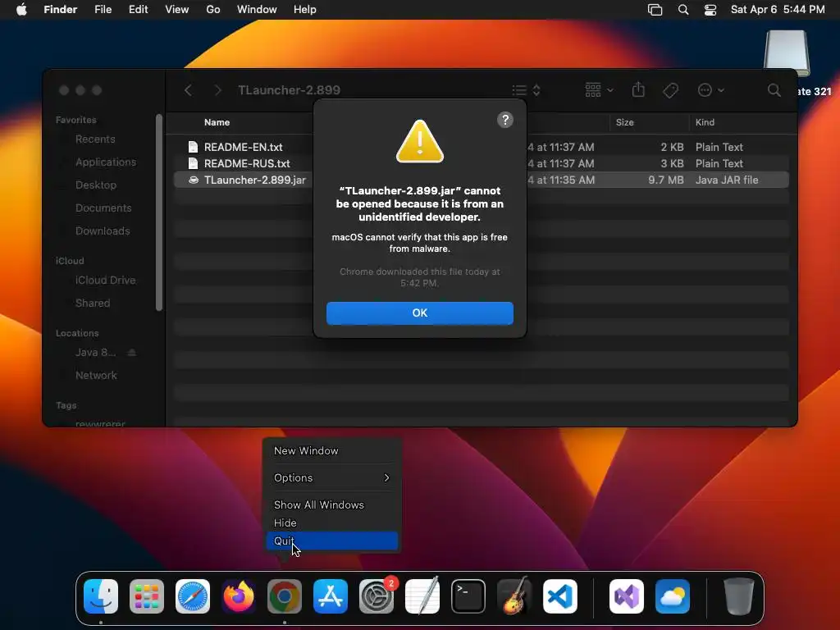
Task: Sort by the Size column header
Action: (624, 122)
